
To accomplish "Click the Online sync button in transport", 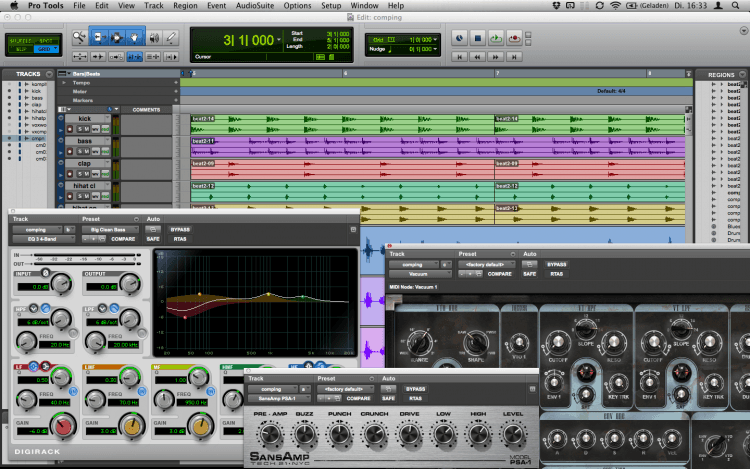I will 459,38.
